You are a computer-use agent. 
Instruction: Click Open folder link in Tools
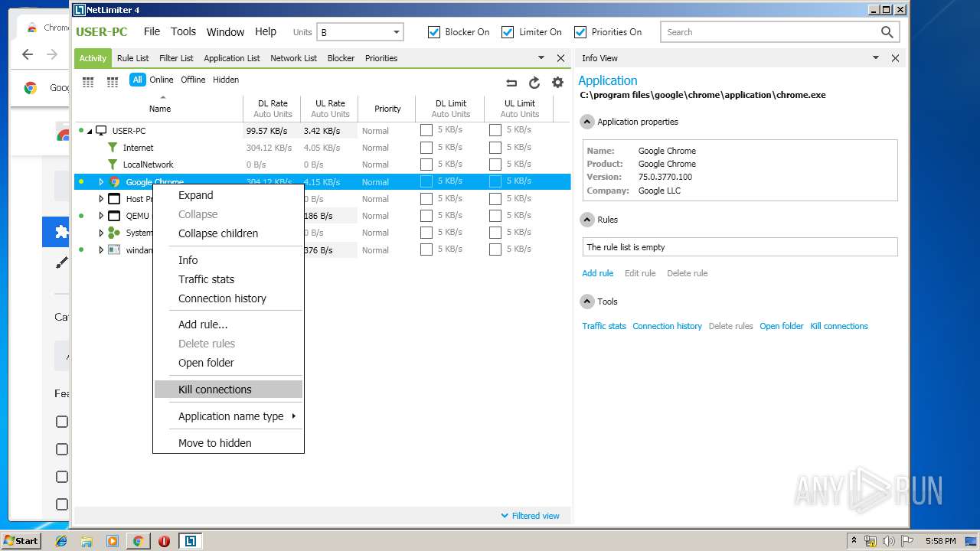[782, 326]
